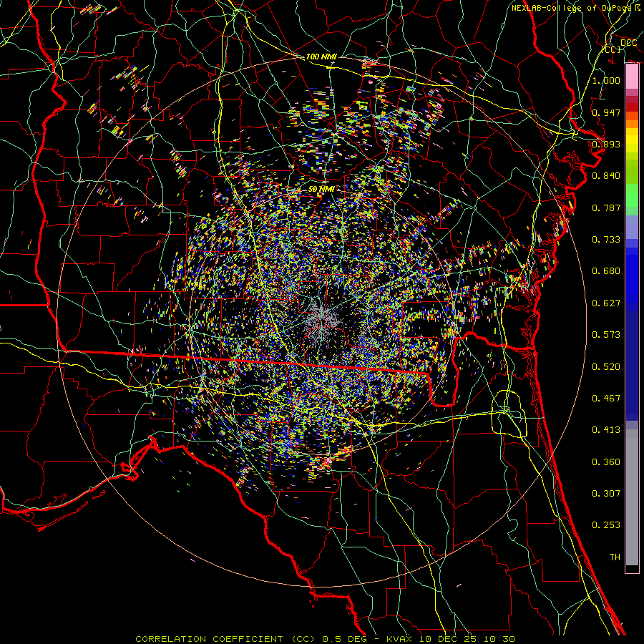This screenshot has height=644, width=644.
Task: Click the 0.627 color scale label
Action: coord(606,303)
